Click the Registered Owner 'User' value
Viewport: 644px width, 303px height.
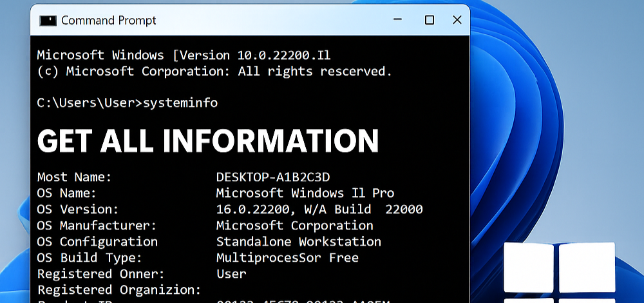coord(231,273)
